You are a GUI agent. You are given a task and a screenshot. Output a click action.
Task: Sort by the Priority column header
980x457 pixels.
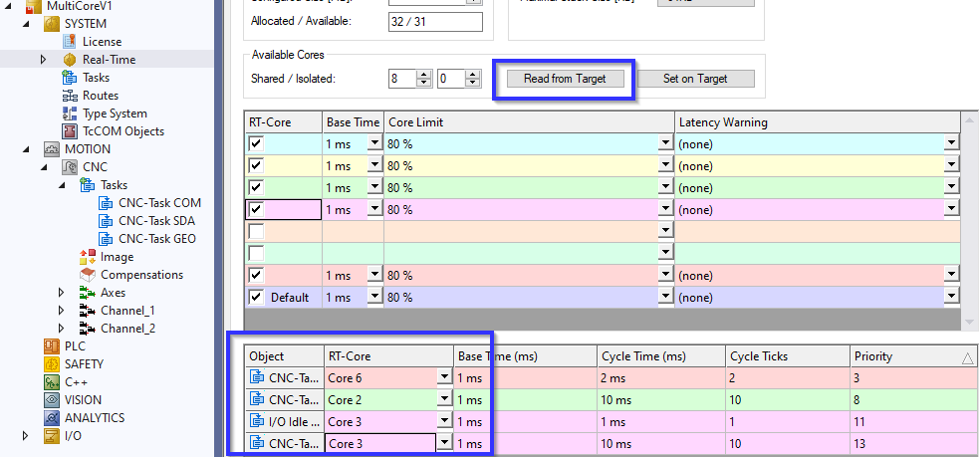coord(913,356)
